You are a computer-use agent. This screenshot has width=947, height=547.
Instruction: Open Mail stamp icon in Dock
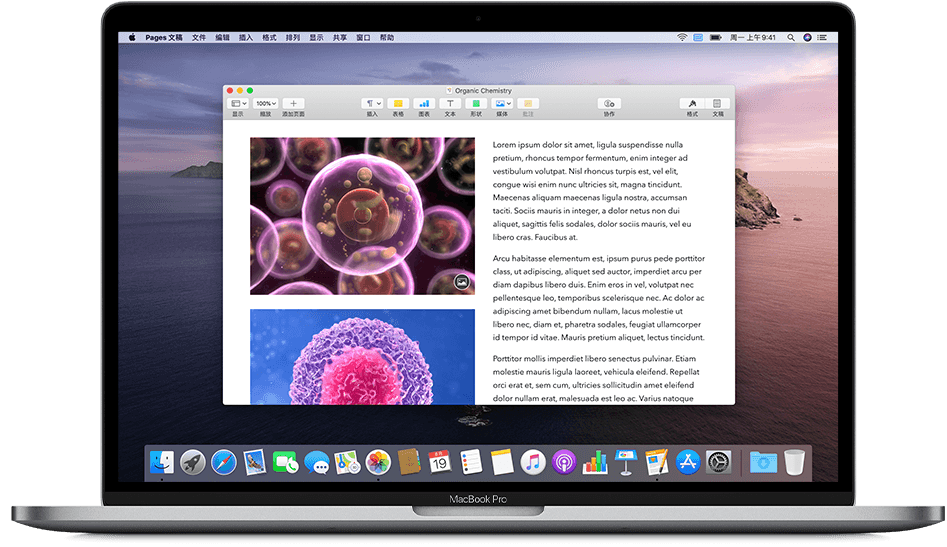pos(254,463)
